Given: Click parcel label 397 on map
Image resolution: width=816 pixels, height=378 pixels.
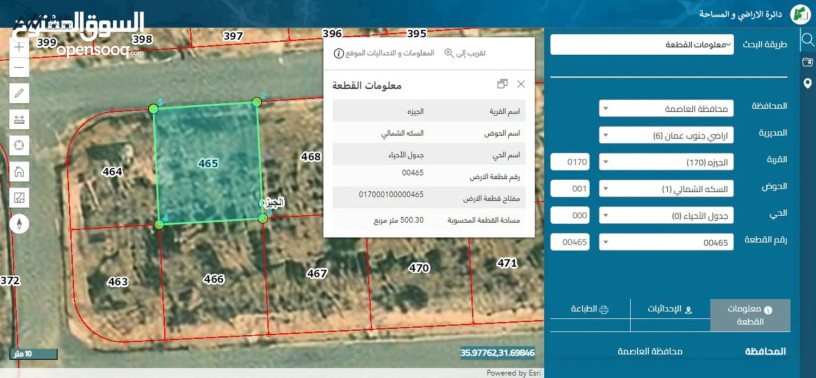Looking at the screenshot, I should [x=233, y=36].
